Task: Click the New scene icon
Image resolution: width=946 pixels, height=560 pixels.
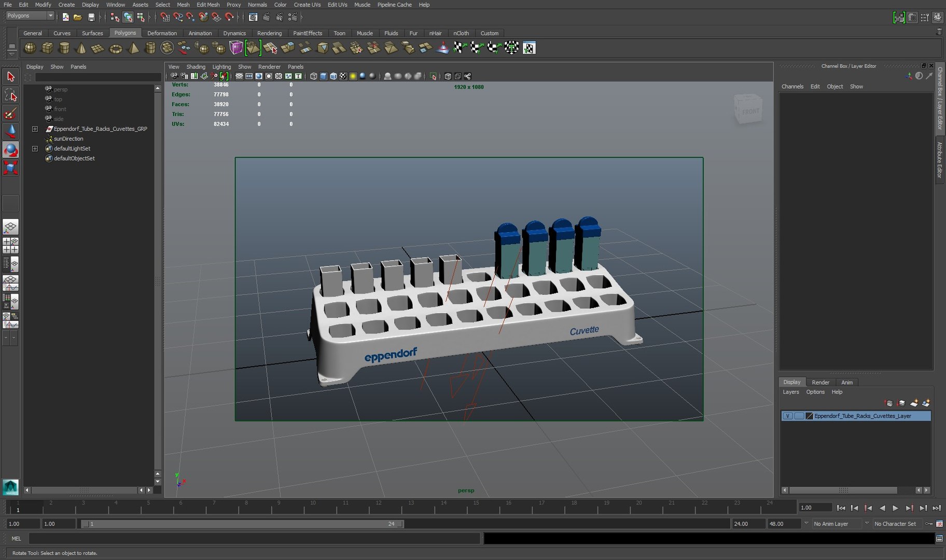Action: point(66,17)
